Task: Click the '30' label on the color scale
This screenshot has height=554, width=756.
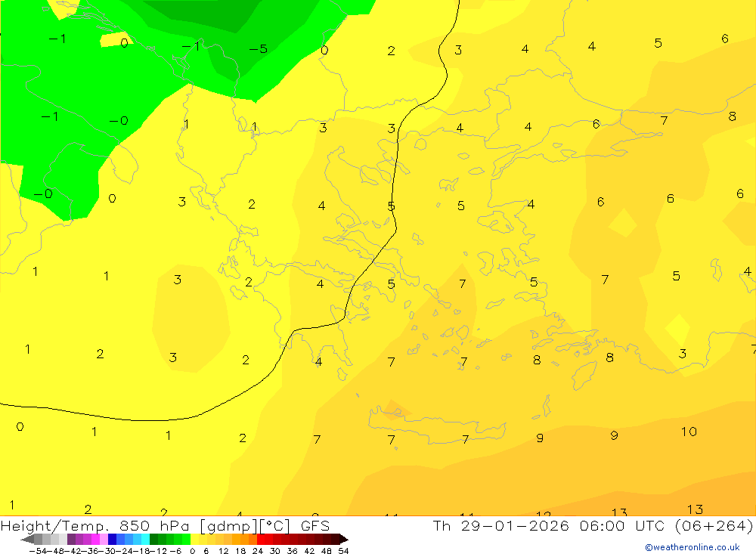Action: tap(275, 551)
